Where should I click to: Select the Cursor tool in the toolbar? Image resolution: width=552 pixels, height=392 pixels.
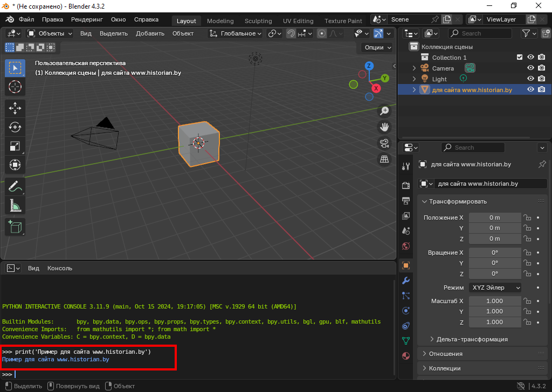tap(15, 87)
